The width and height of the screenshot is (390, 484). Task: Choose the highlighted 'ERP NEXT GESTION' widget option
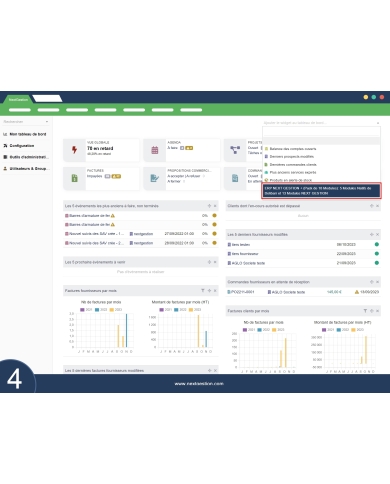321,191
